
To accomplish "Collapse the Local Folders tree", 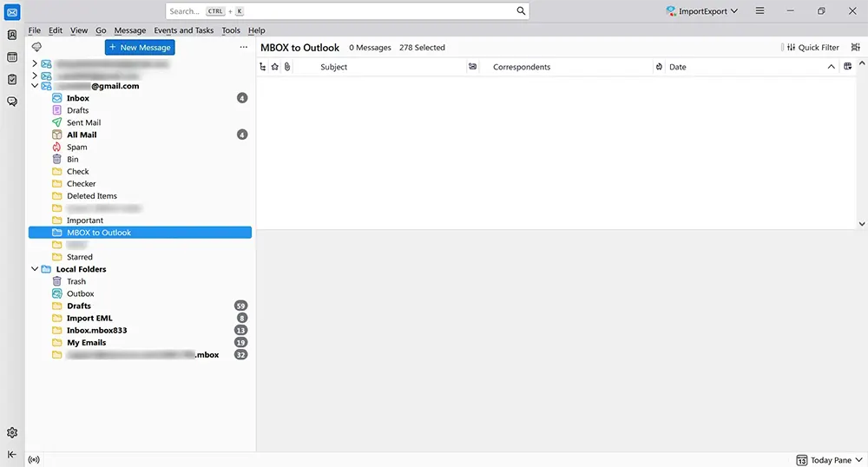I will click(x=35, y=269).
